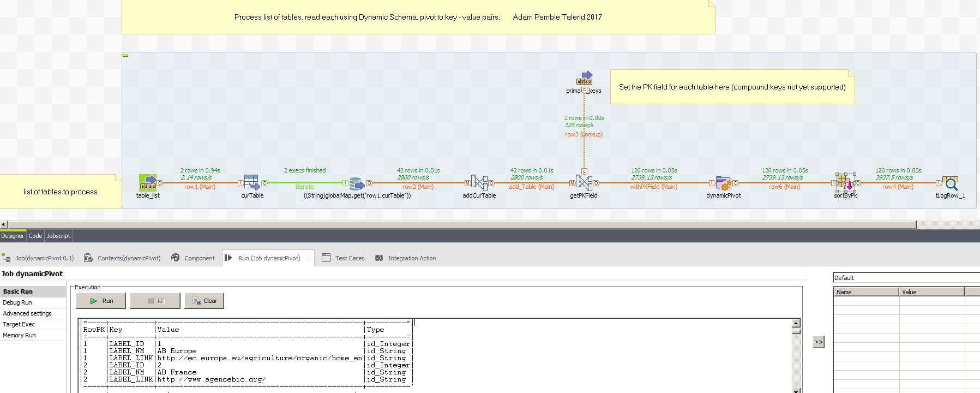Click the database input component icon
The height and width of the screenshot is (393, 980).
point(357,183)
